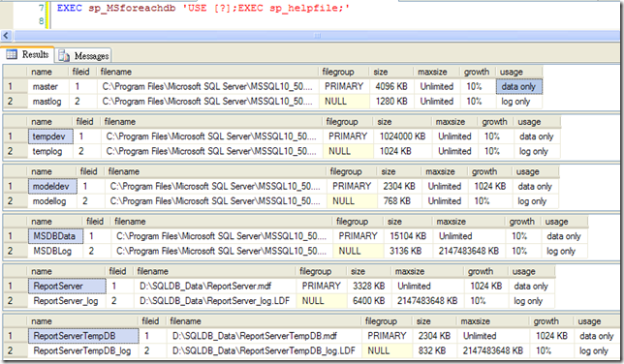Select the '1024 KB' growth cell in modeldev row
Image resolution: width=624 pixels, height=364 pixels.
click(x=490, y=186)
